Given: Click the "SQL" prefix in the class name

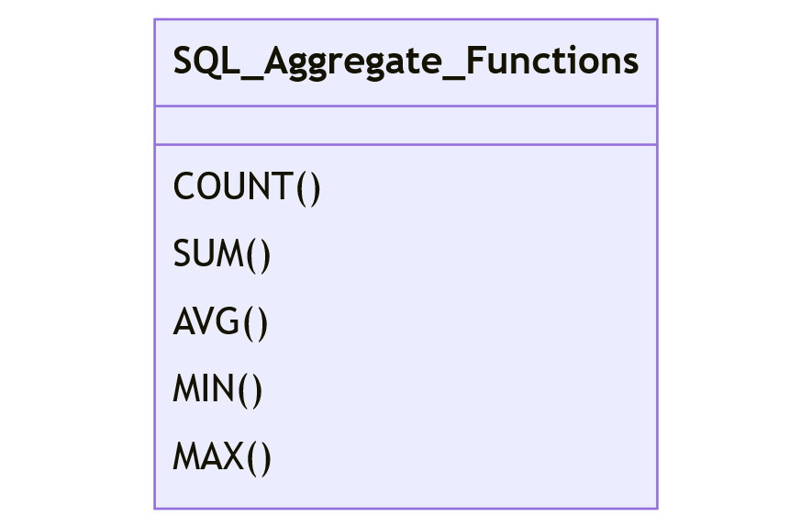Looking at the screenshot, I should coord(206,62).
